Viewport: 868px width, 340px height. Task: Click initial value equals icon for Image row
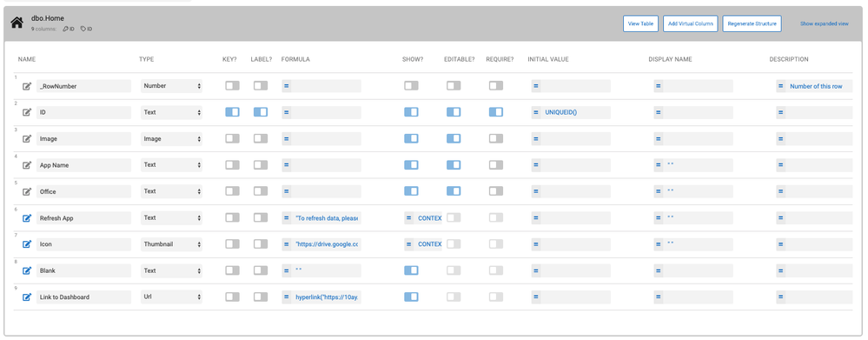point(536,139)
